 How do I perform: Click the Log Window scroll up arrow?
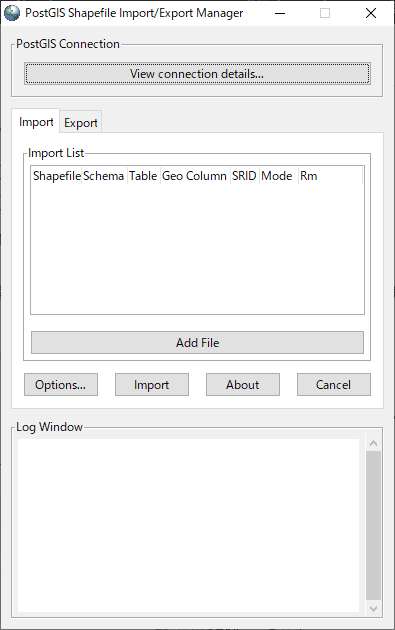click(373, 443)
